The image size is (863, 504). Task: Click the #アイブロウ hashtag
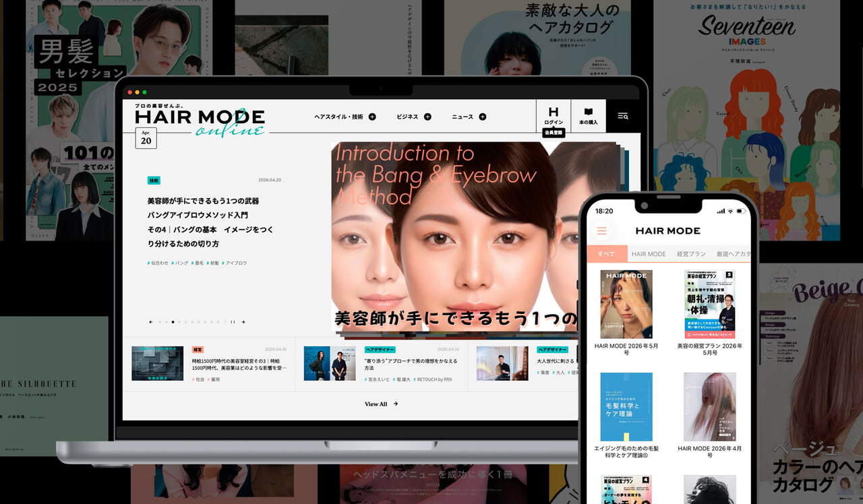(x=235, y=263)
